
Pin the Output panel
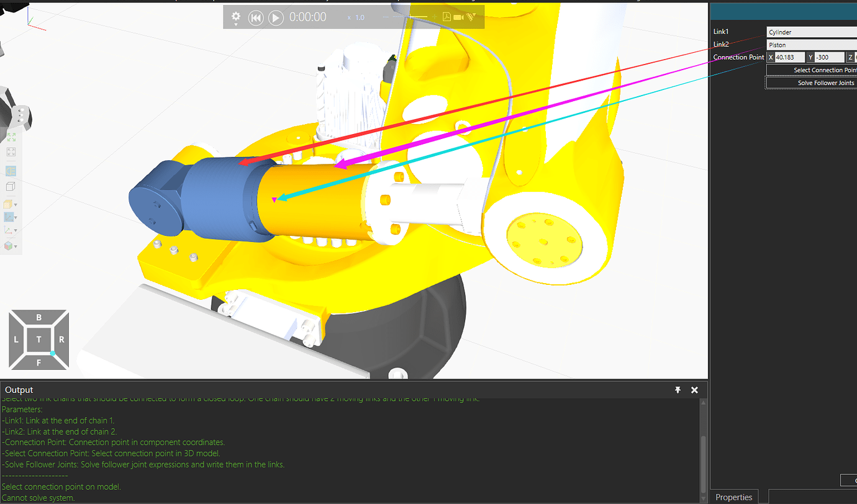coord(677,390)
